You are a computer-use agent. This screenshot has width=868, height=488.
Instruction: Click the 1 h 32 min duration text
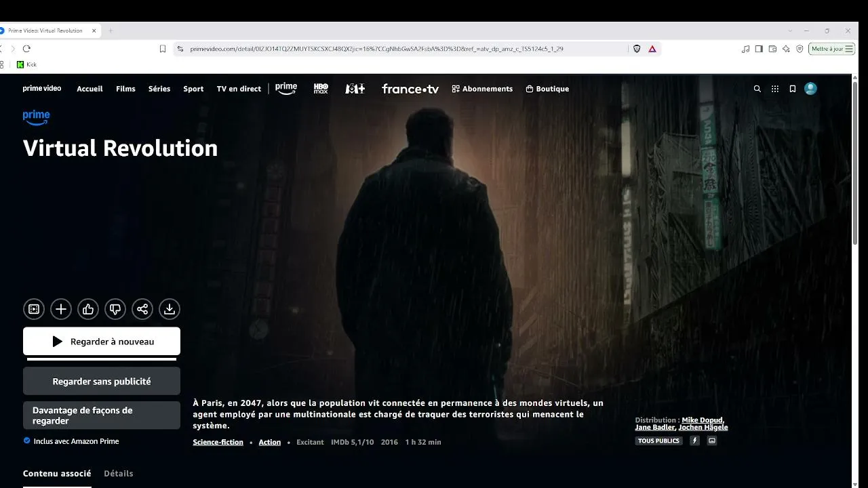click(423, 442)
